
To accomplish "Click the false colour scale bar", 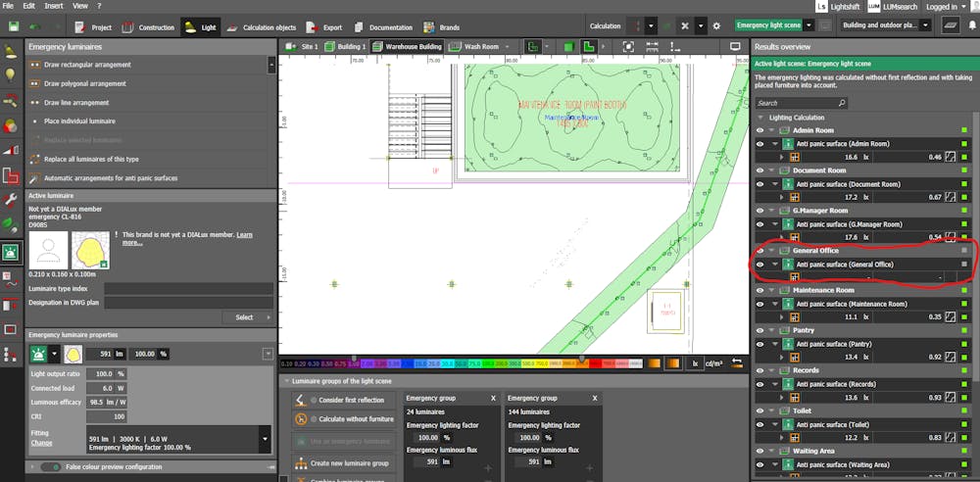I will pos(461,362).
